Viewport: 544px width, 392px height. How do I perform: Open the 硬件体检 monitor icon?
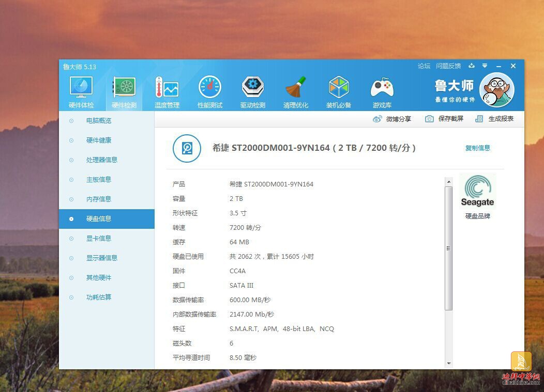81,86
